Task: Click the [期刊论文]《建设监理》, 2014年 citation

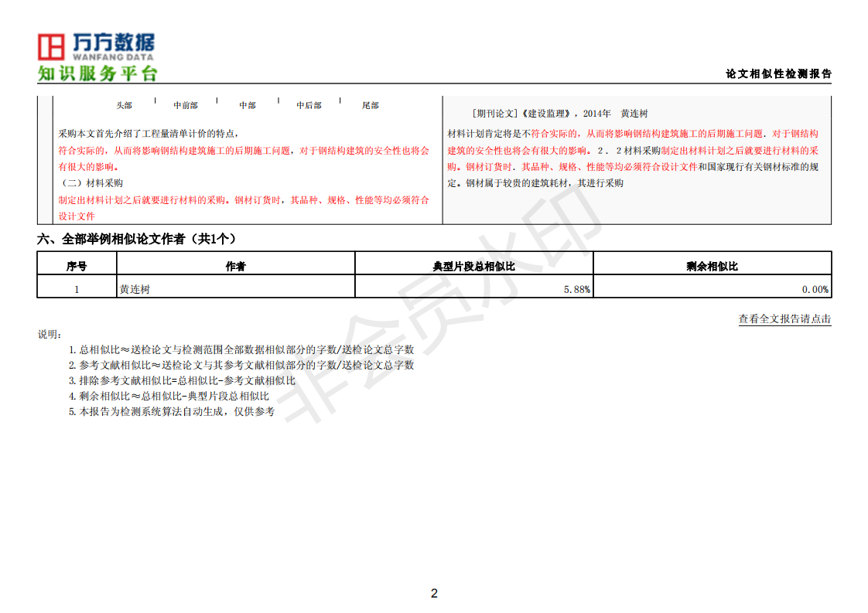Action: 559,114
